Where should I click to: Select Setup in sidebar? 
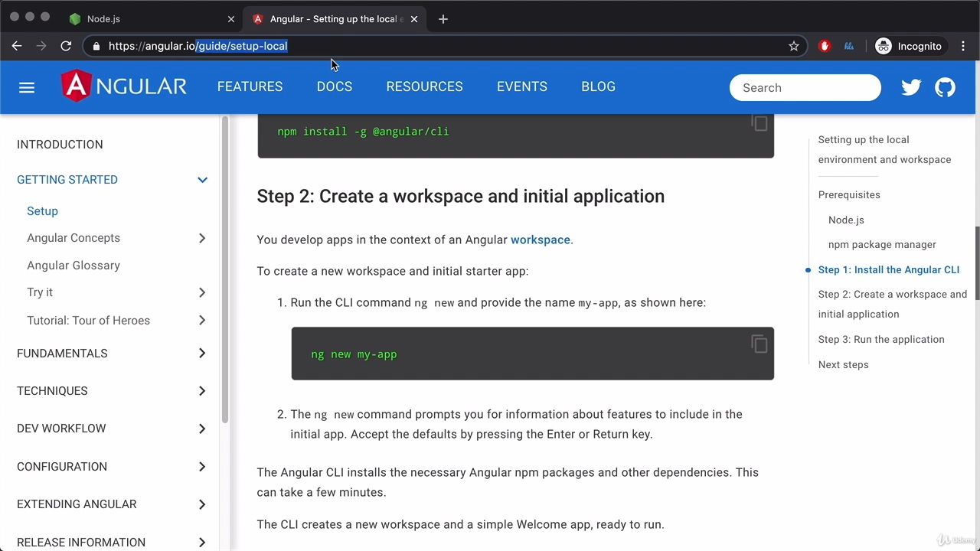click(42, 210)
